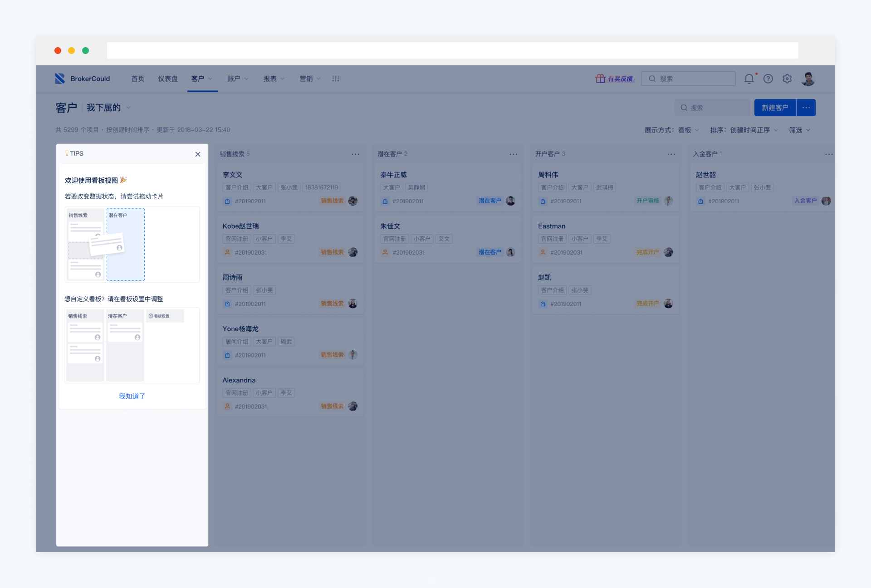The image size is (871, 588).
Task: Open 排序 创建时间正序 dropdown
Action: point(744,130)
